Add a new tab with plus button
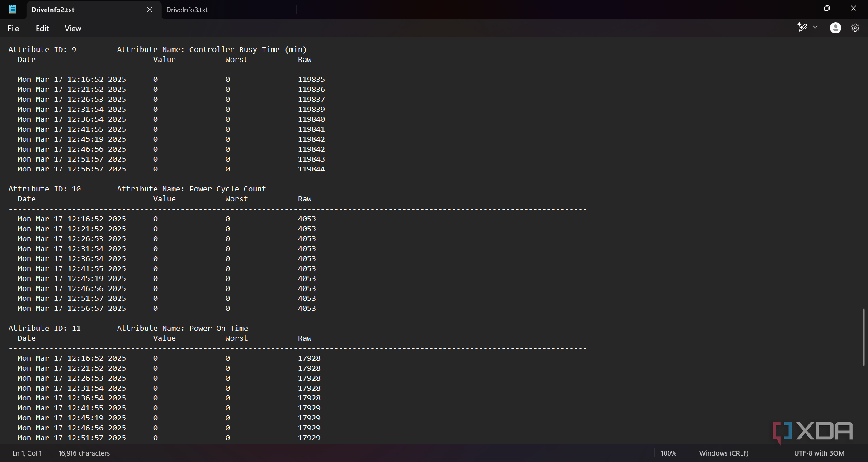 pyautogui.click(x=311, y=10)
